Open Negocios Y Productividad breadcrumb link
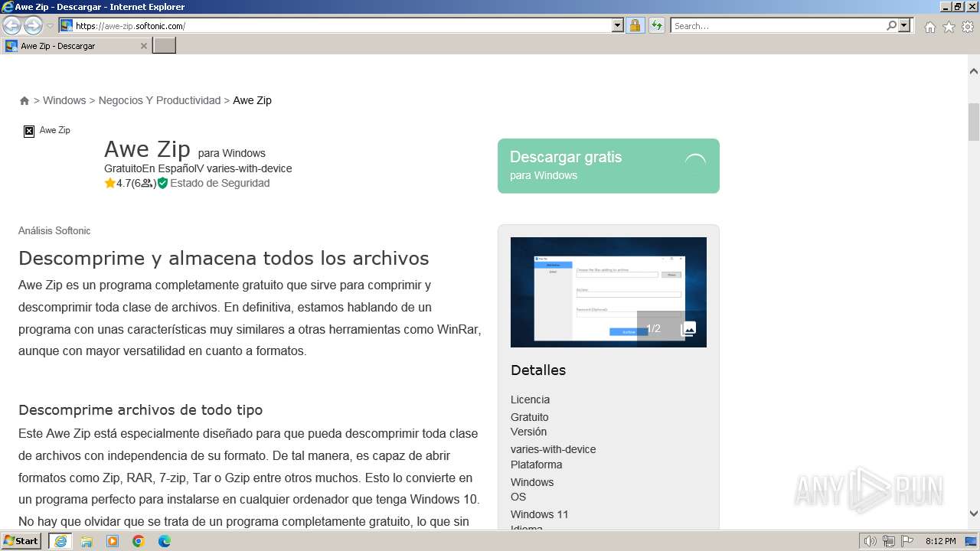 [x=159, y=100]
